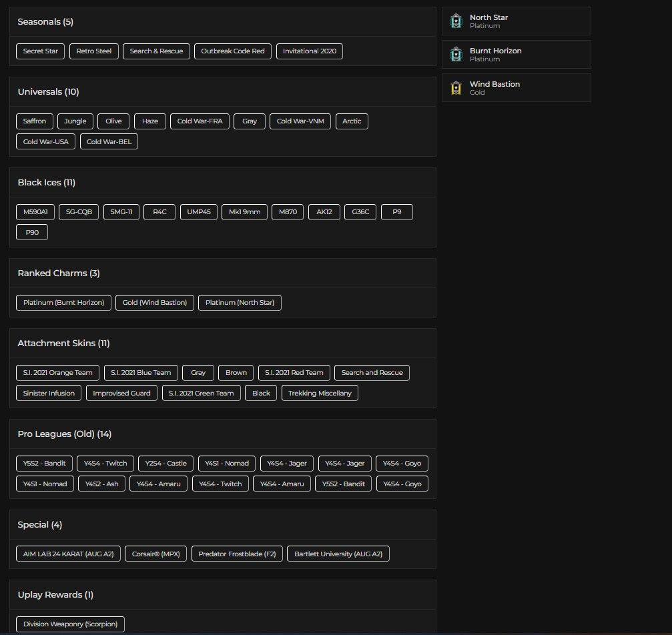
Task: Click the Mk1 9mm Black Ice tag
Action: tap(245, 212)
